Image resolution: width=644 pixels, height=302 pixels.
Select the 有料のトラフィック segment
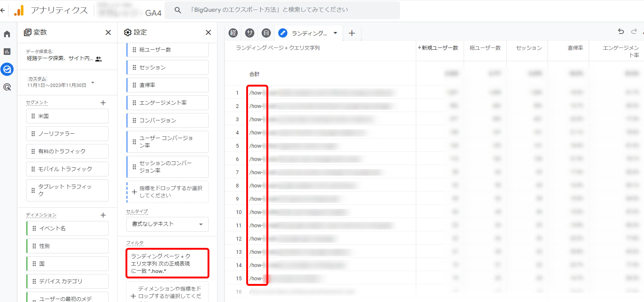(67, 151)
